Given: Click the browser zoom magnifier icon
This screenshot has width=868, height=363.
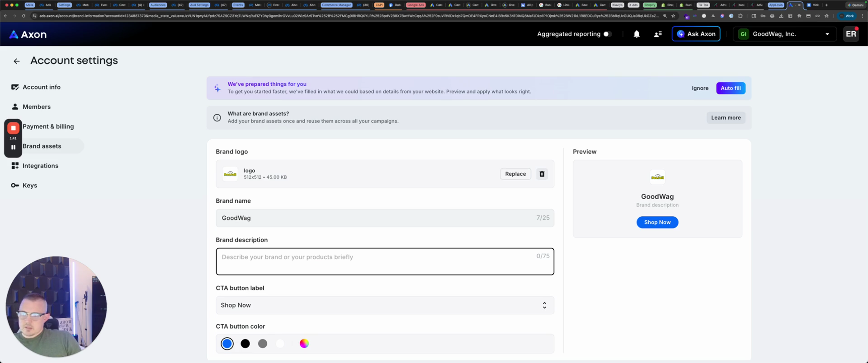Looking at the screenshot, I should tap(665, 16).
